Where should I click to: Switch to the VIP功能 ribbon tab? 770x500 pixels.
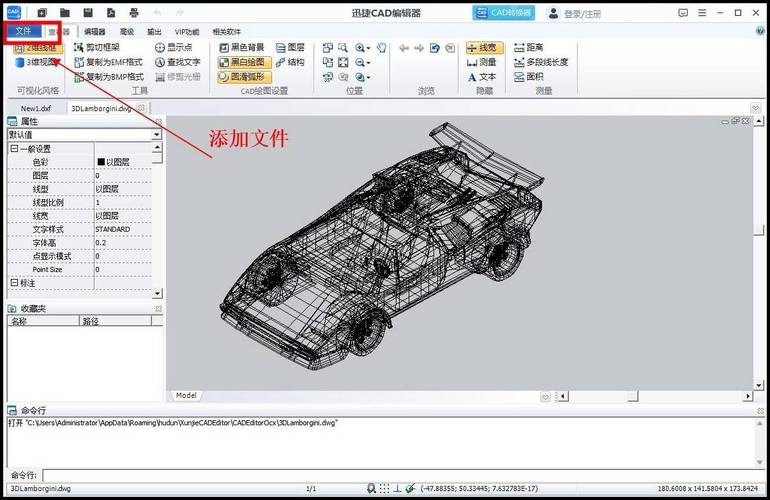[187, 32]
